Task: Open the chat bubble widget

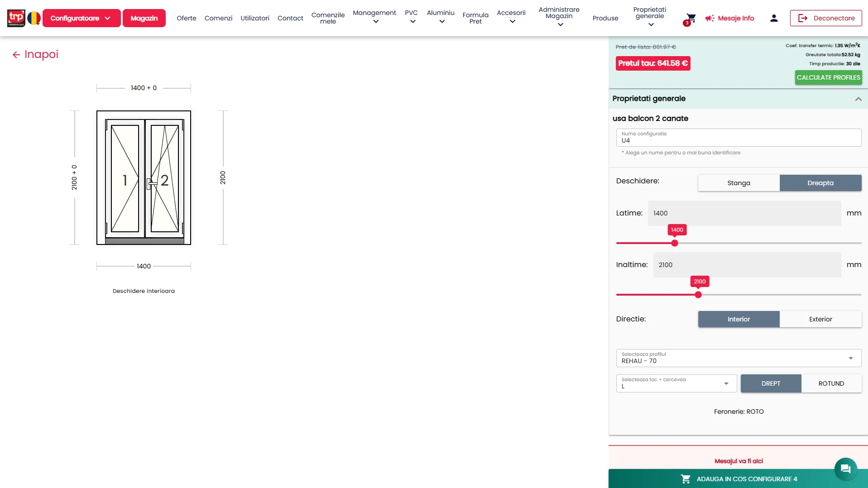Action: [x=845, y=469]
